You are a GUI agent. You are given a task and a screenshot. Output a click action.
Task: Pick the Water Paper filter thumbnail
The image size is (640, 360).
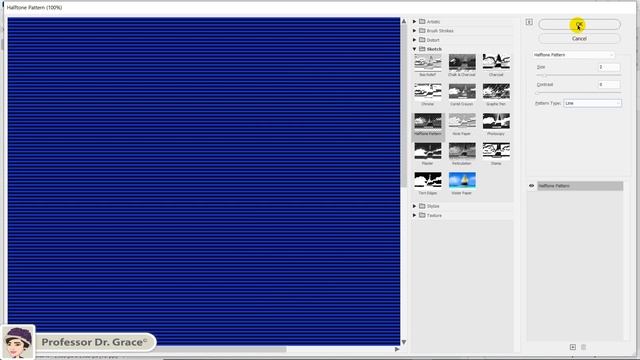pyautogui.click(x=462, y=180)
